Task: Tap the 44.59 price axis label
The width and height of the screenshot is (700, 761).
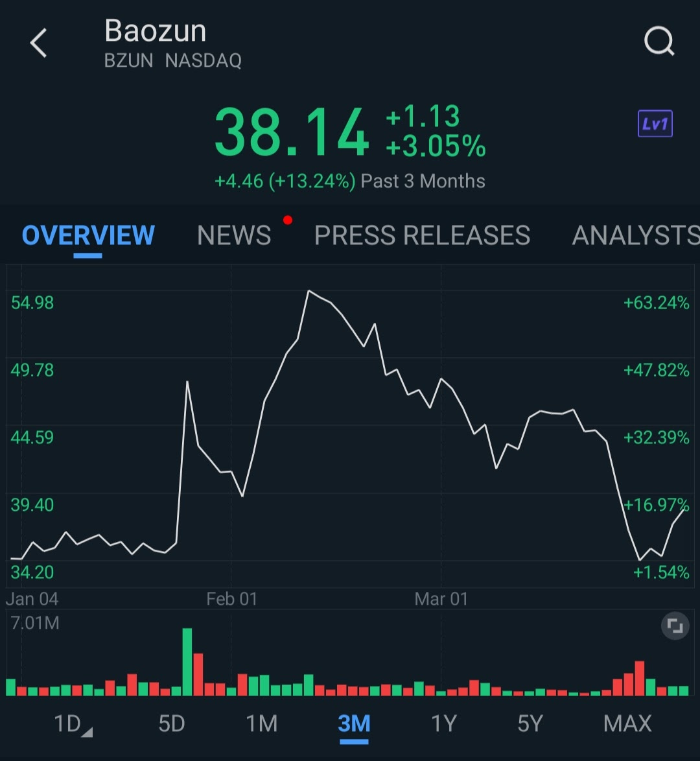Action: (32, 438)
